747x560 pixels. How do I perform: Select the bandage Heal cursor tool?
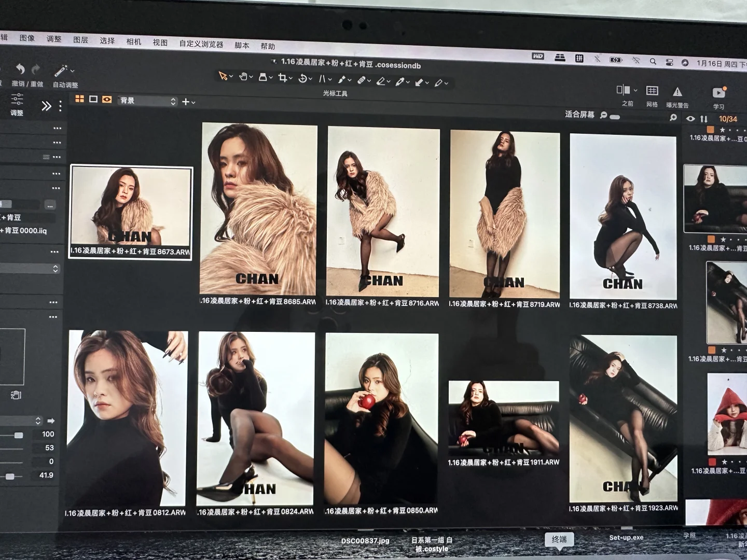pyautogui.click(x=362, y=80)
